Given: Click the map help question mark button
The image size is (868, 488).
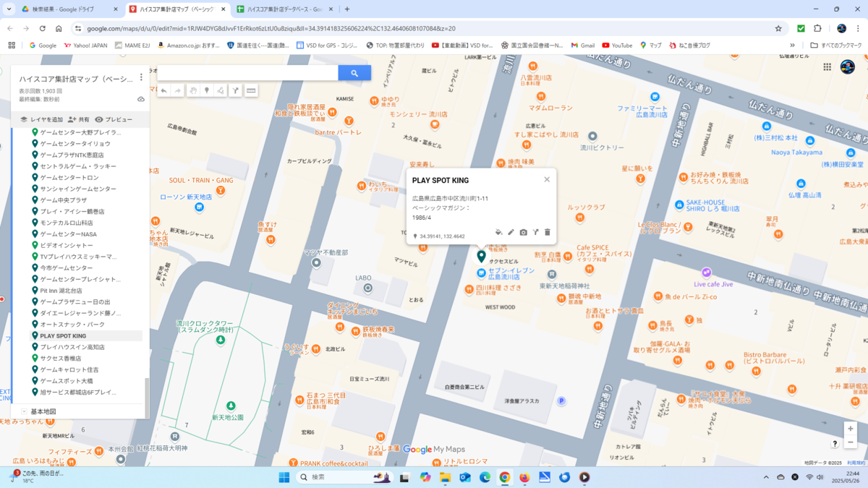Looking at the screenshot, I should point(835,443).
